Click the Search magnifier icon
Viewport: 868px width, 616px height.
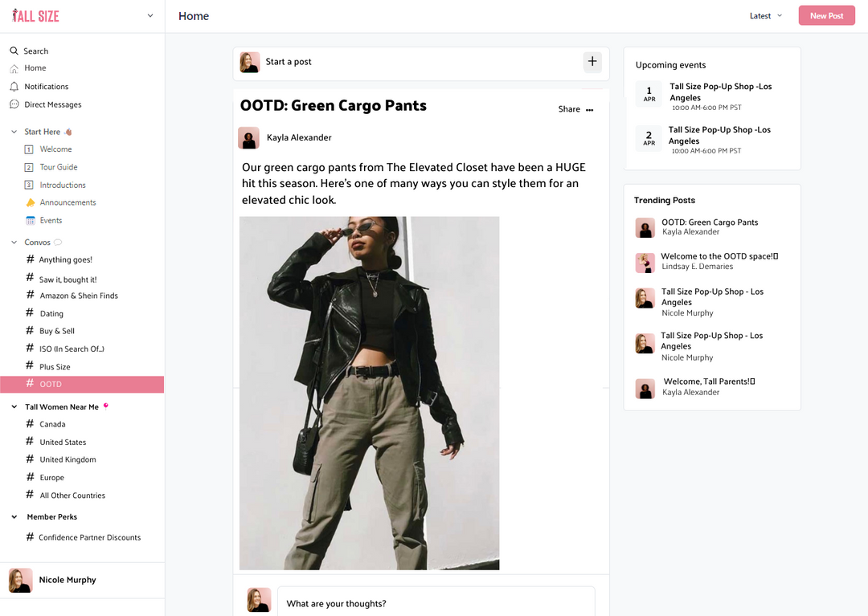click(x=14, y=51)
